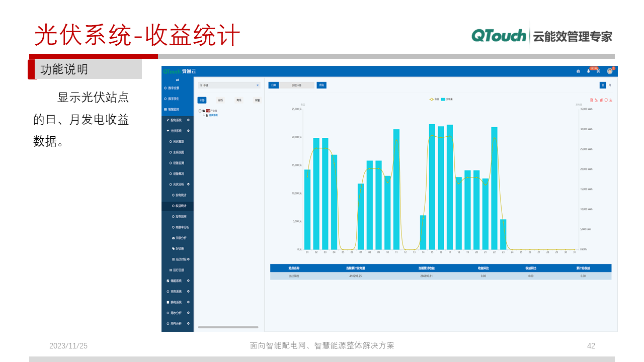Refresh the chart using the red refresh icon
Image resolution: width=644 pixels, height=362 pixels.
click(x=606, y=100)
